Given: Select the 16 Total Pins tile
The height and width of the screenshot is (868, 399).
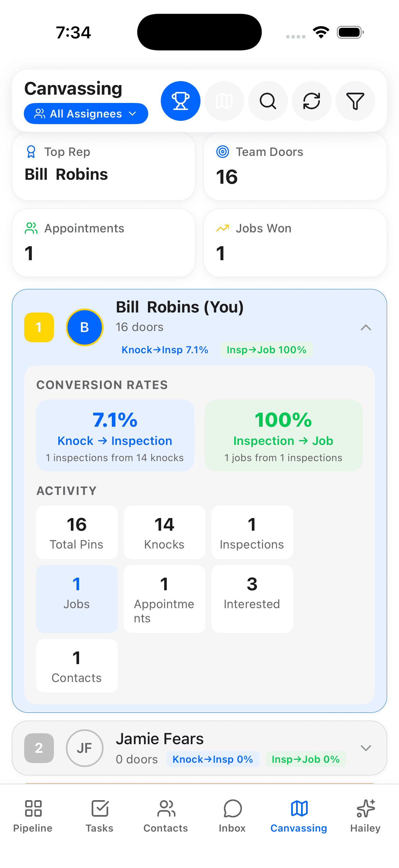Looking at the screenshot, I should pos(77,532).
